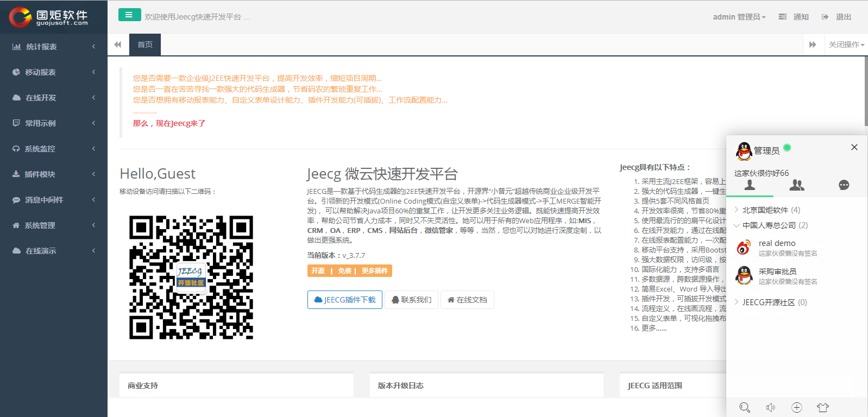Viewport: 868px width, 417px height.
Task: Open the 关闭操作 dropdown
Action: 846,45
